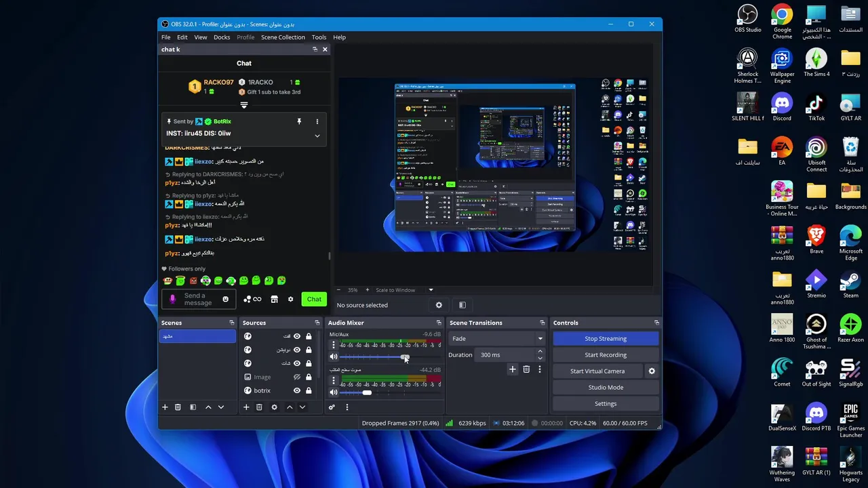Unpin the BotRix pinned message
Screen dimensions: 868x488
(x=298, y=122)
